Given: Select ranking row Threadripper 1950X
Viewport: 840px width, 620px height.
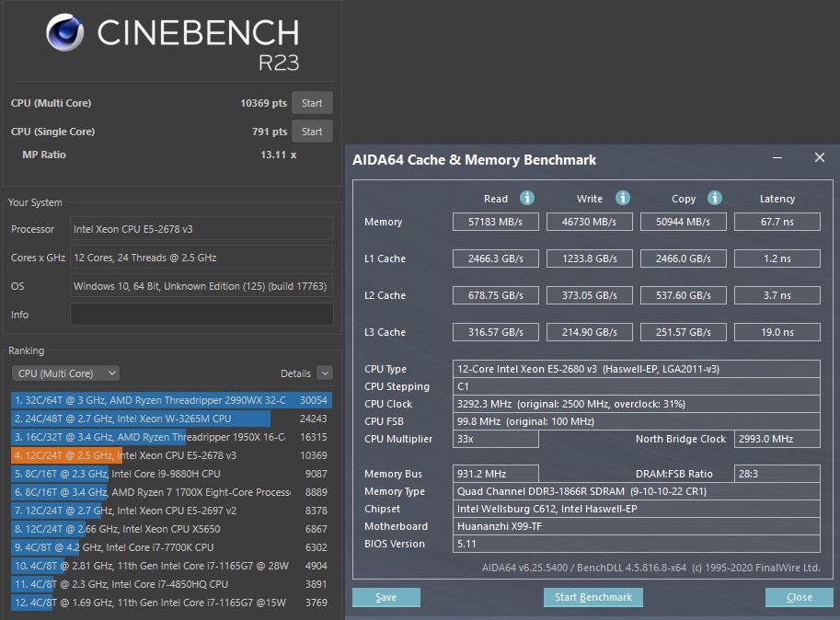Looking at the screenshot, I should pyautogui.click(x=171, y=437).
